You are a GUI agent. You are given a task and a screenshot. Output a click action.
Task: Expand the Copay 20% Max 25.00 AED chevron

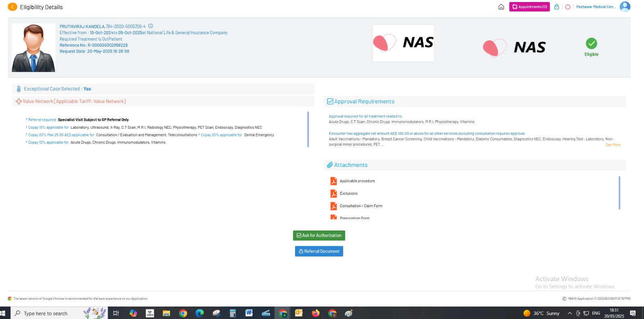[26, 135]
